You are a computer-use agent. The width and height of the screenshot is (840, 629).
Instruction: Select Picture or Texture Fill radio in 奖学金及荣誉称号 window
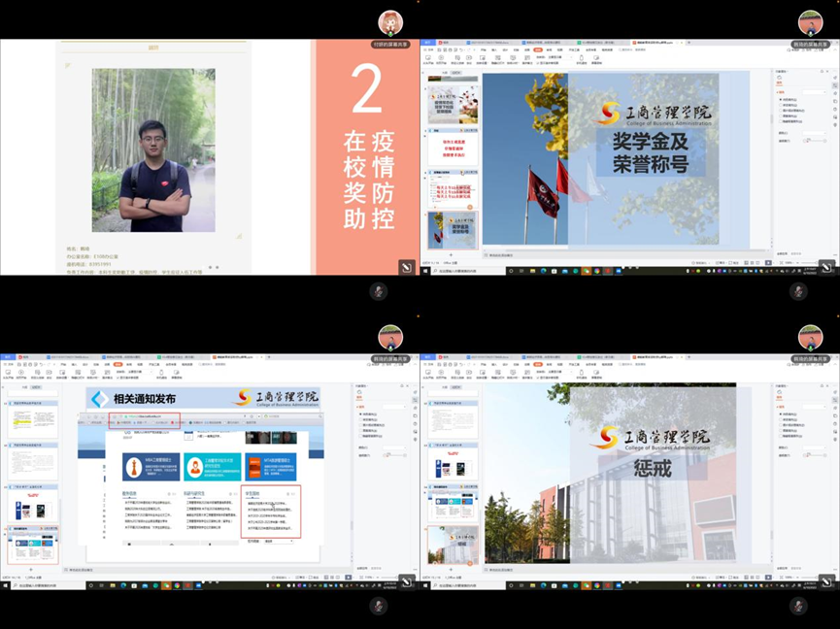[x=780, y=111]
